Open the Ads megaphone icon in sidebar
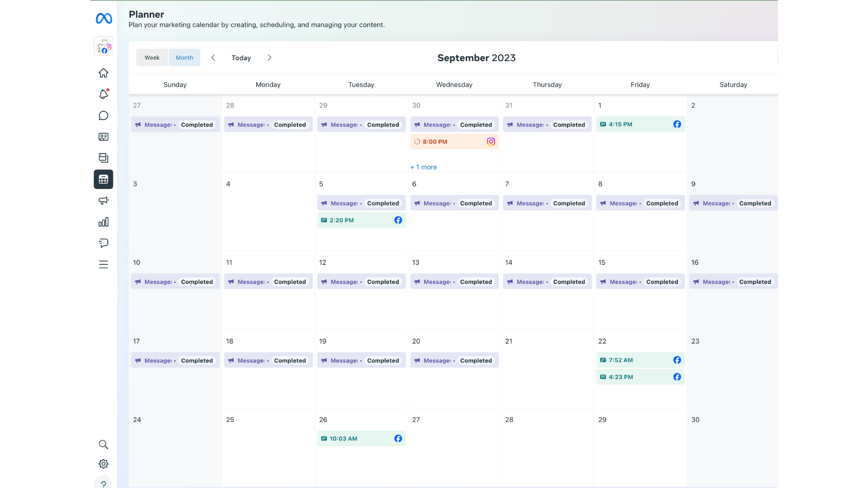This screenshot has height=488, width=868. (104, 201)
